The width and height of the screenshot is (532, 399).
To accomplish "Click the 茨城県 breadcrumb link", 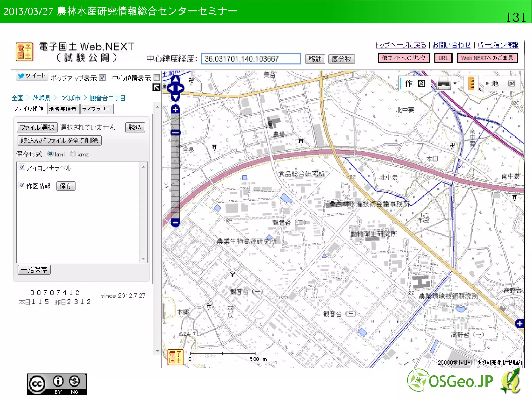I will (41, 98).
